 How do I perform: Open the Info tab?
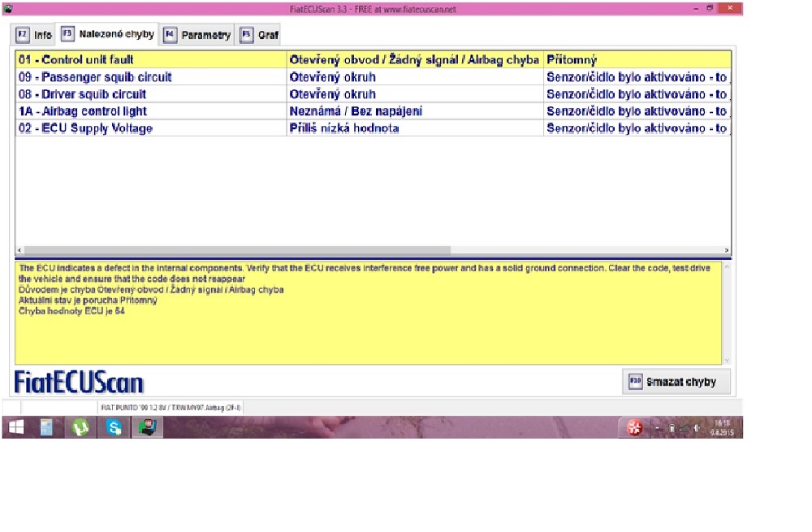[x=34, y=35]
